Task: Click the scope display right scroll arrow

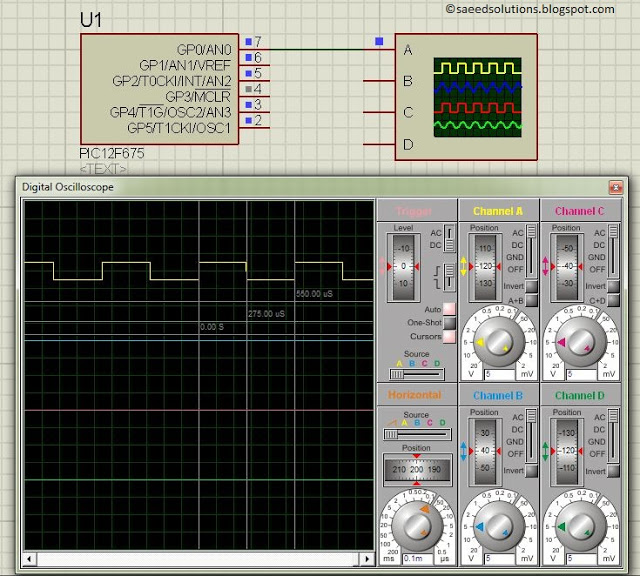Action: [367, 558]
